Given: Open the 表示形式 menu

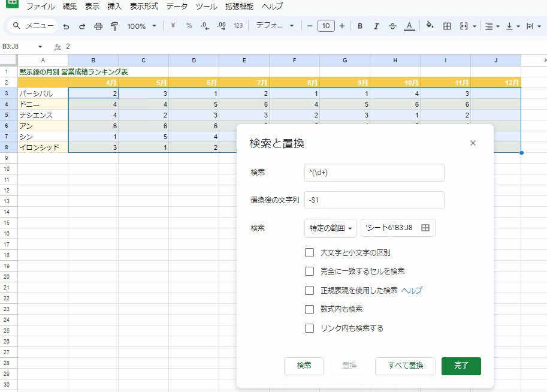Looking at the screenshot, I should pyautogui.click(x=144, y=6).
